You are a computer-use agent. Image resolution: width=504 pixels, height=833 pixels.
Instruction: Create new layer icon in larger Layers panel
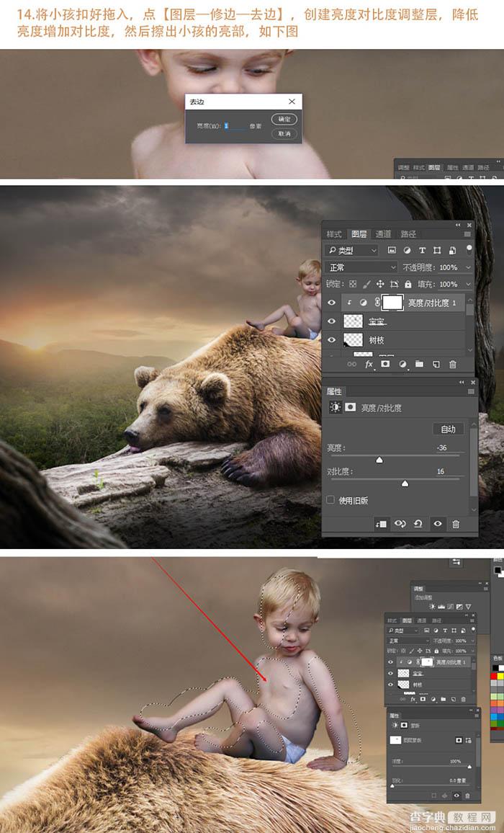436,365
